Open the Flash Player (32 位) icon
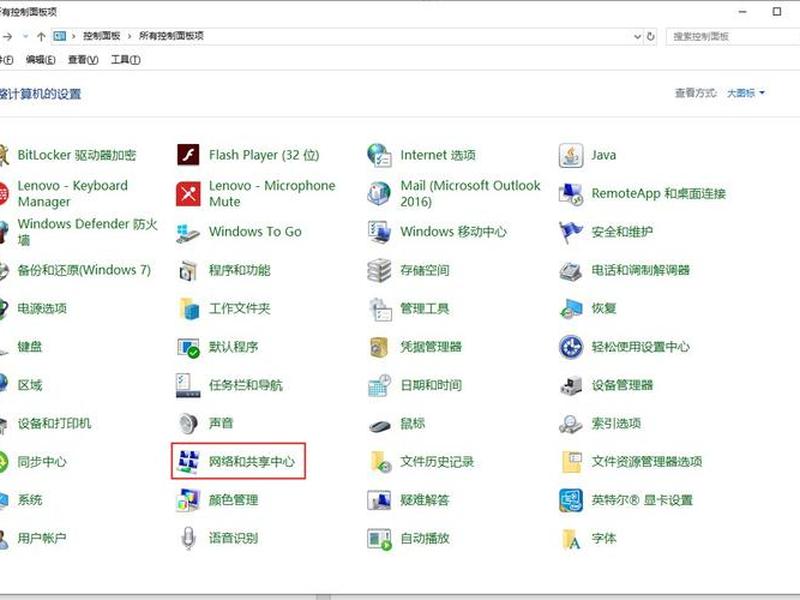Image resolution: width=800 pixels, height=600 pixels. pos(188,155)
